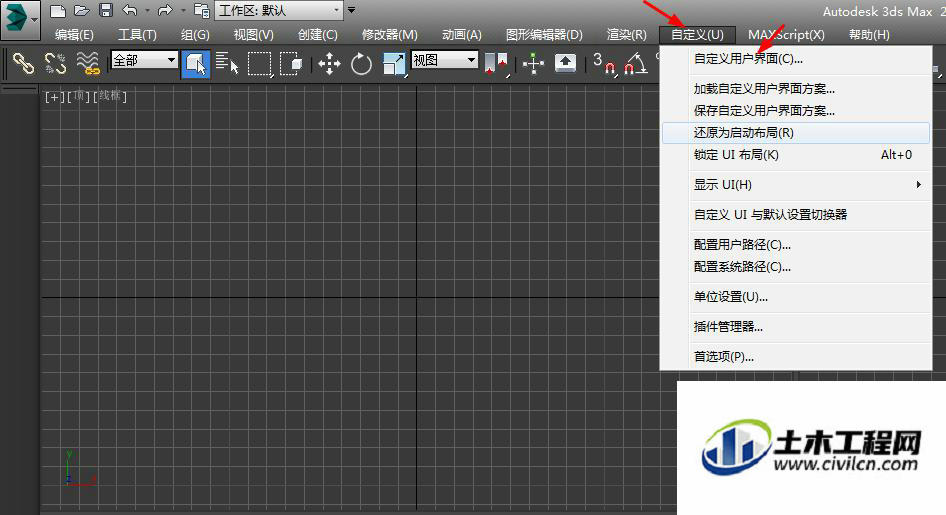Click the 自定义(U) menu header
This screenshot has height=515, width=946.
(x=697, y=34)
